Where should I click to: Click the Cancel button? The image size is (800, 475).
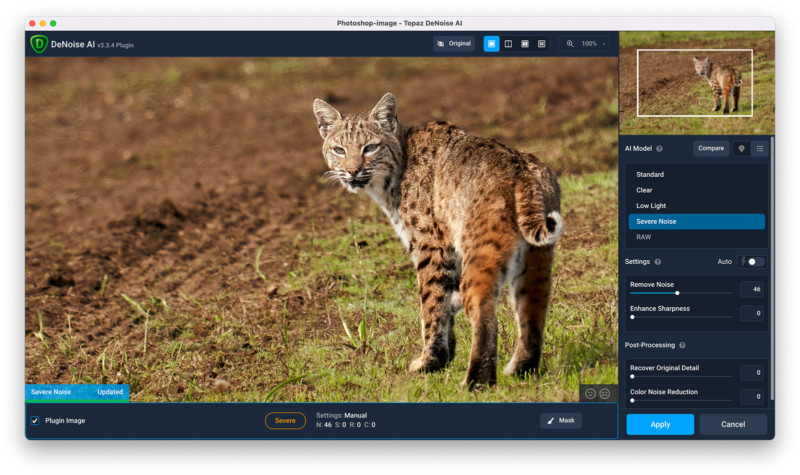pos(733,424)
